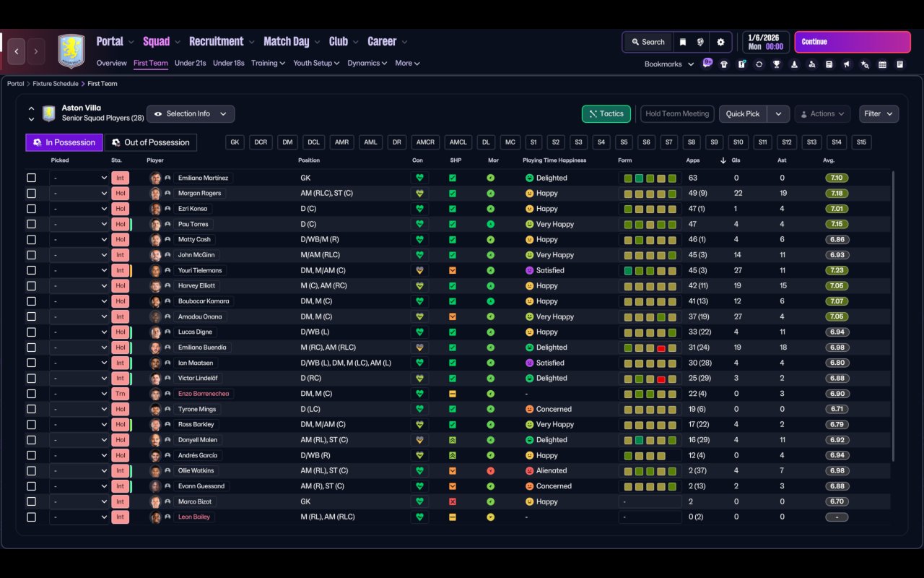Click the Fixture Schedule breadcrumb link
Image resolution: width=924 pixels, height=578 pixels.
coord(56,84)
